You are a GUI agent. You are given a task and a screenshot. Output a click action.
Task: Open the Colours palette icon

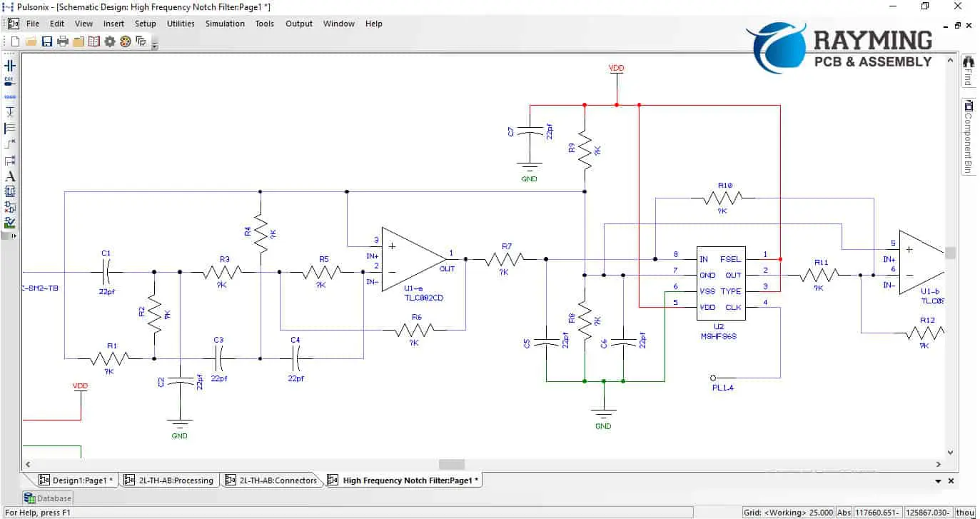pyautogui.click(x=126, y=41)
